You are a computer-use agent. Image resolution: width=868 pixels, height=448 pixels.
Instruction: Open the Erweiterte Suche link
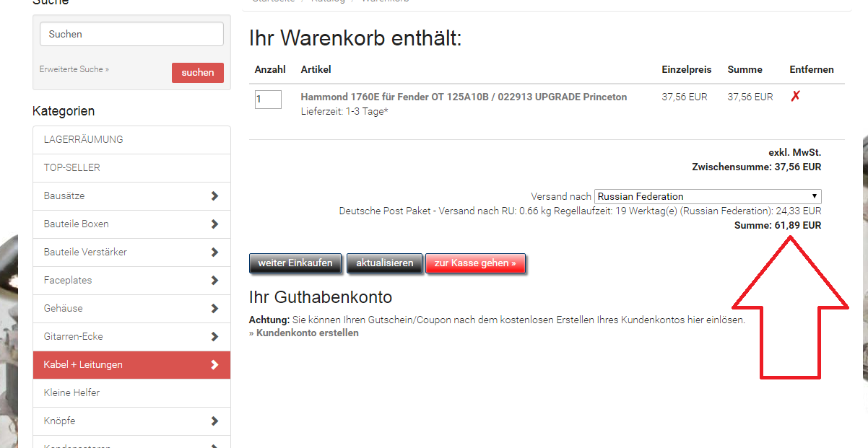(74, 69)
